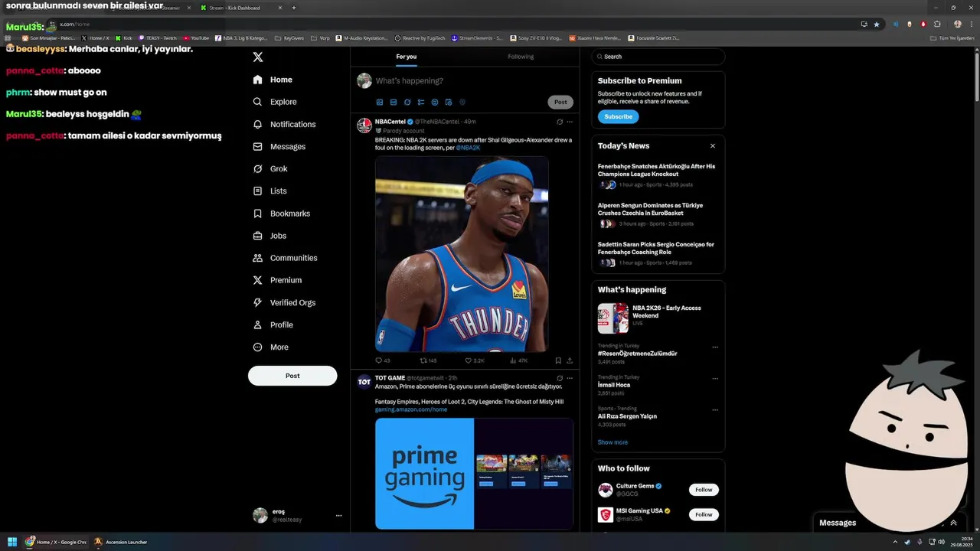Click the @NBA2K mention link
Image resolution: width=980 pixels, height=551 pixels.
tap(468, 148)
